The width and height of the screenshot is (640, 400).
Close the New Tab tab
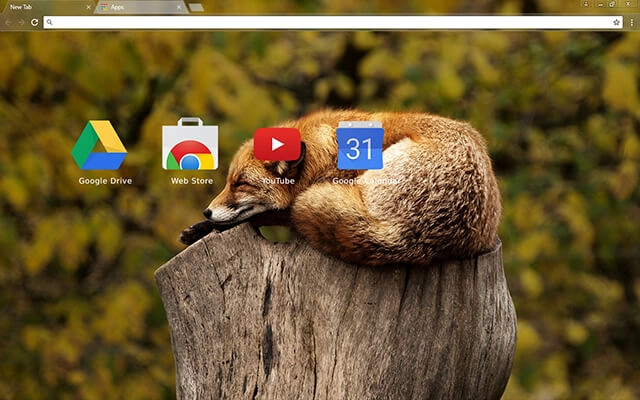click(89, 7)
